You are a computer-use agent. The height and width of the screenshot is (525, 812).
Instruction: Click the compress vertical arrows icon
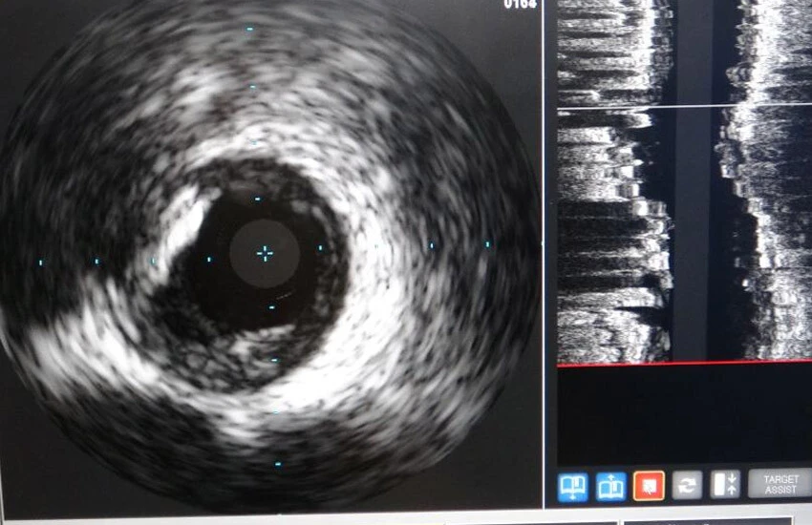tap(725, 487)
